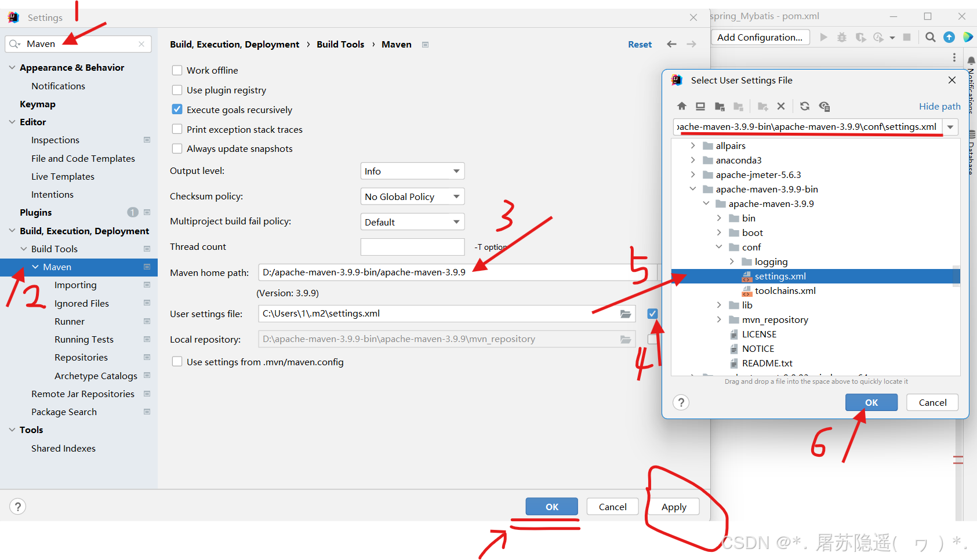Image resolution: width=977 pixels, height=560 pixels.
Task: Click the Thread count input field
Action: 412,247
